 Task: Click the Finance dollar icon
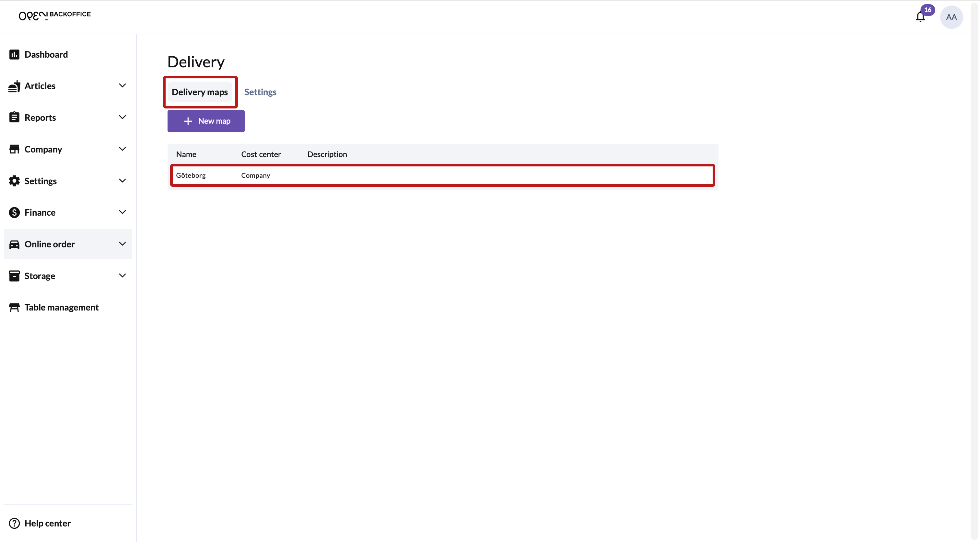click(x=15, y=212)
